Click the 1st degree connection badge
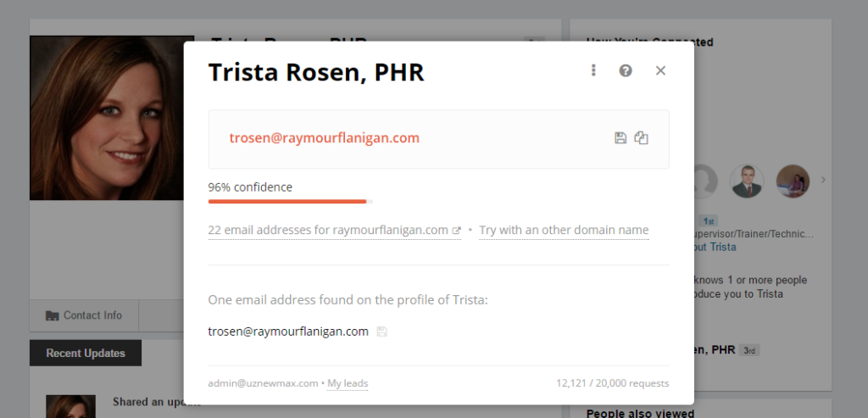The image size is (868, 418). point(708,221)
